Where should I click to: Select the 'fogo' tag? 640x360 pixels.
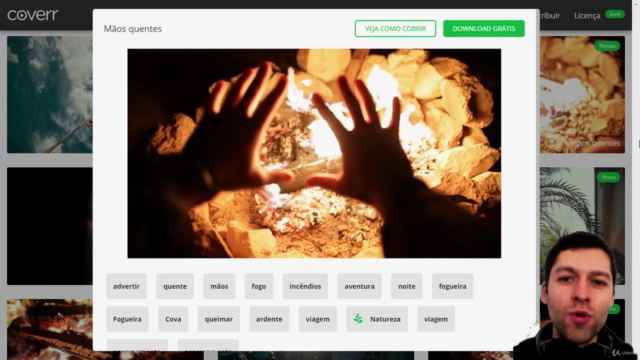(259, 286)
